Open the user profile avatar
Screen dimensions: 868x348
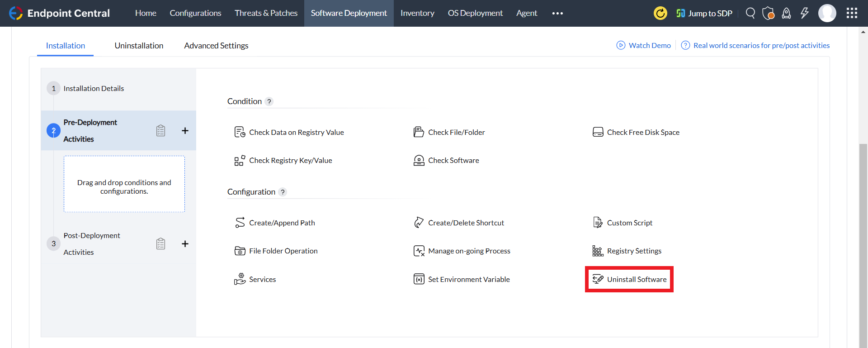tap(827, 13)
